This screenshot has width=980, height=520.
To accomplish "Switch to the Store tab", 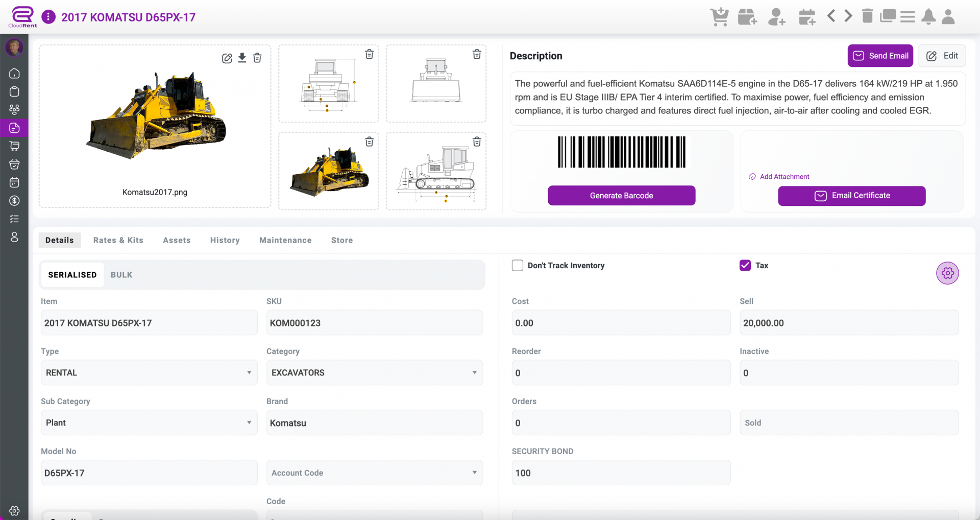I will tap(342, 240).
